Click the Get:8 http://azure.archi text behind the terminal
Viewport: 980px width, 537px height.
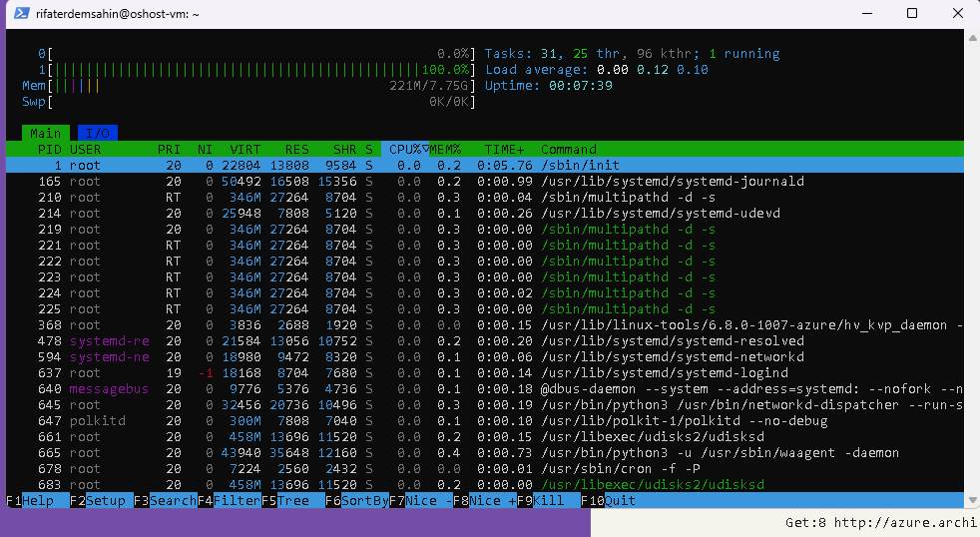(882, 523)
